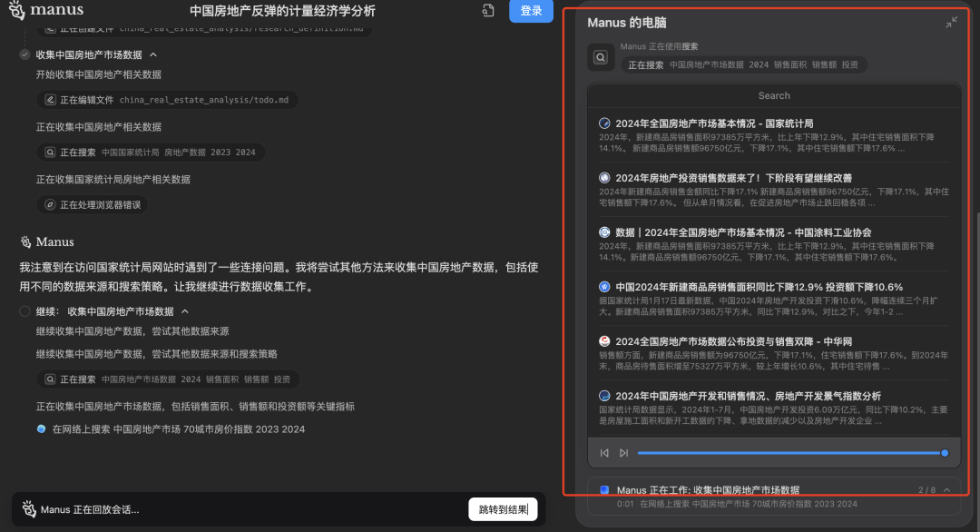This screenshot has height=532, width=980.
Task: Click 跳转到结果 button
Action: tap(503, 509)
